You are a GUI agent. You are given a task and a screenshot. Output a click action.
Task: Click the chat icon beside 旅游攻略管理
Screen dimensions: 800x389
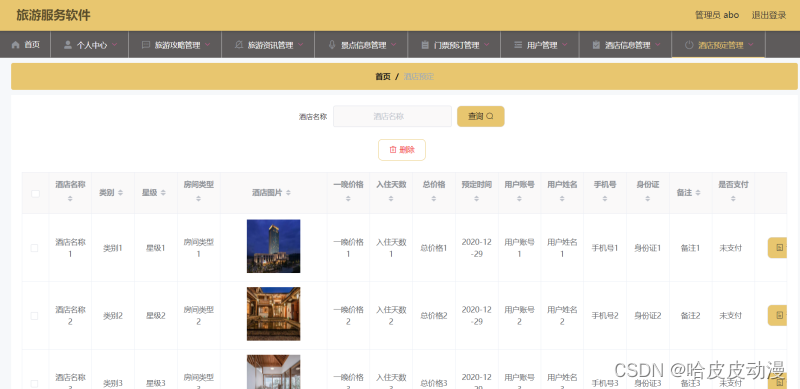pyautogui.click(x=145, y=45)
